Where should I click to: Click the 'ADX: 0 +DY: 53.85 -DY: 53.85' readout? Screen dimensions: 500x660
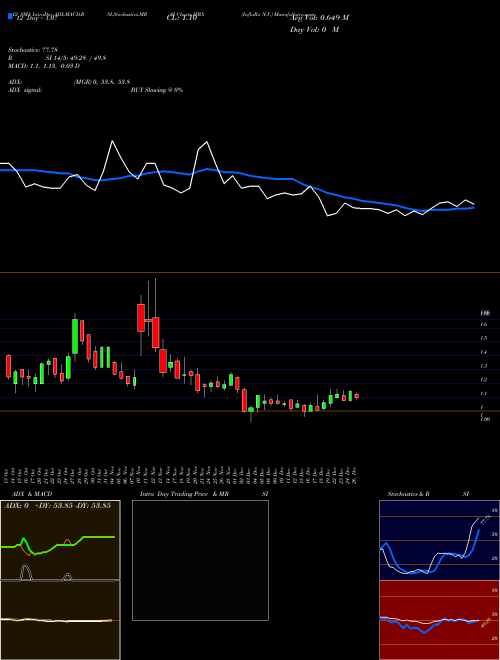click(57, 506)
